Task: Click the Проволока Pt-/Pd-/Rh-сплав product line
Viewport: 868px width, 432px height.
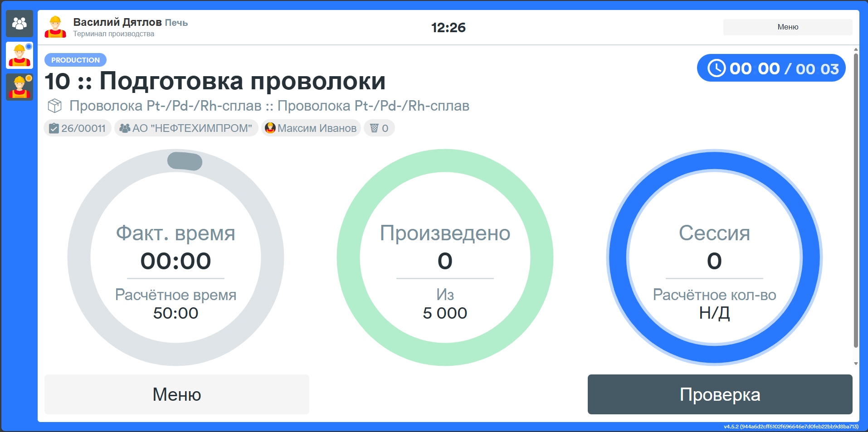Action: click(x=269, y=106)
